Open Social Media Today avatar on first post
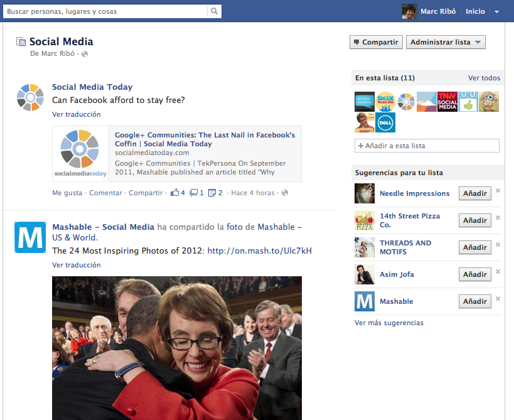Viewport: 514px width, 420px height. (30, 97)
